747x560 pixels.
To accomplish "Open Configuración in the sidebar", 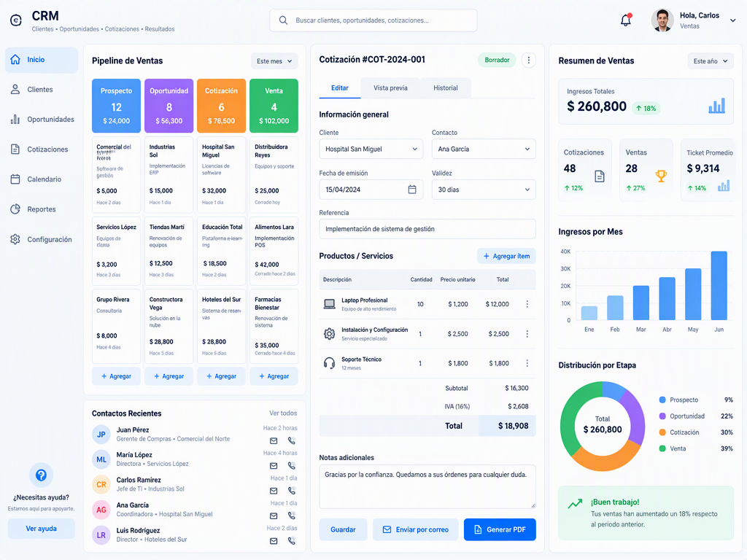I will coord(42,239).
